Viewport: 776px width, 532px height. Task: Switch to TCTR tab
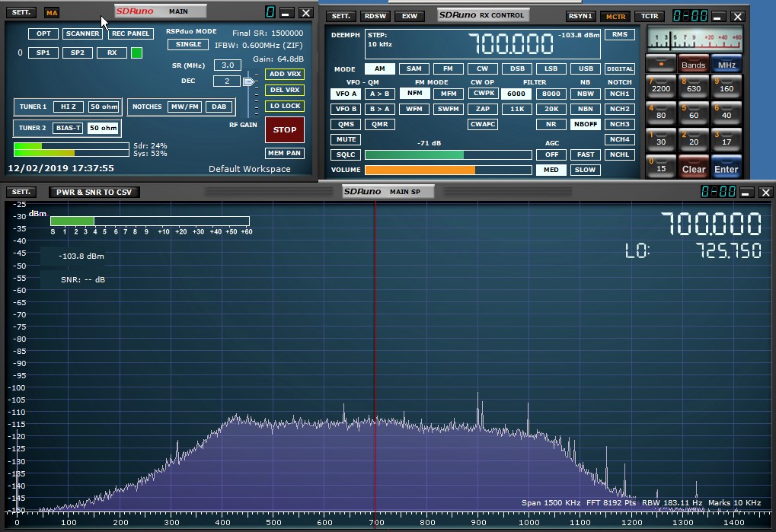point(650,16)
